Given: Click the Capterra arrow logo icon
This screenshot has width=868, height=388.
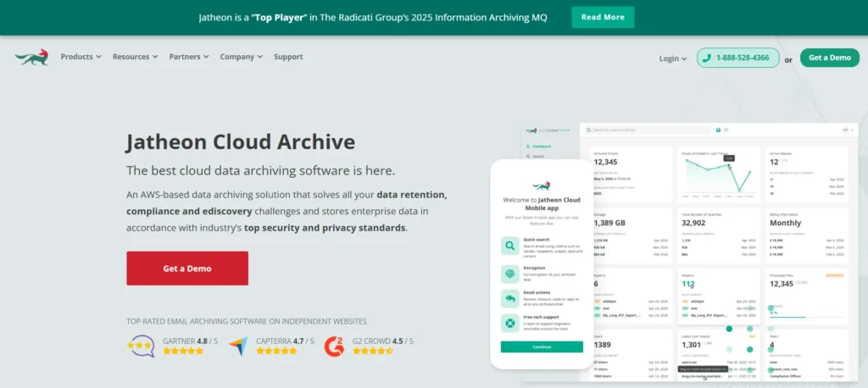Looking at the screenshot, I should [x=238, y=346].
